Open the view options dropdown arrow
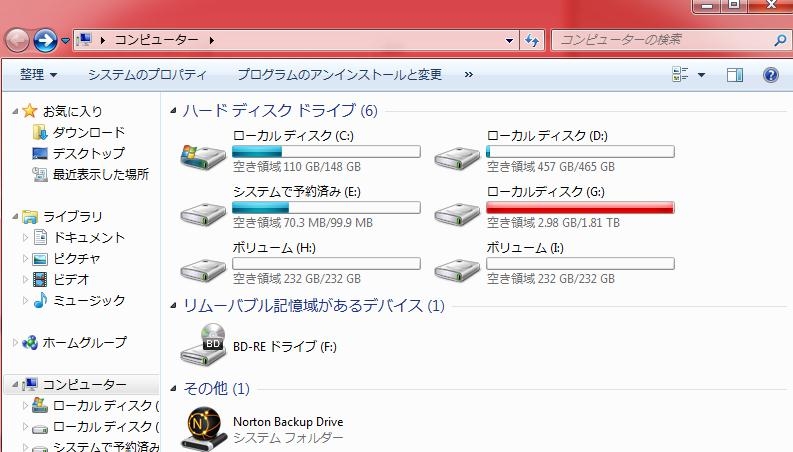The width and height of the screenshot is (793, 452). (701, 75)
